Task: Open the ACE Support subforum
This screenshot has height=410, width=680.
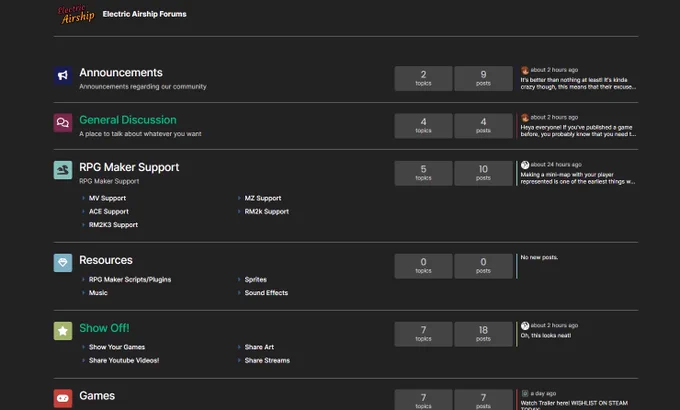Action: coord(108,212)
